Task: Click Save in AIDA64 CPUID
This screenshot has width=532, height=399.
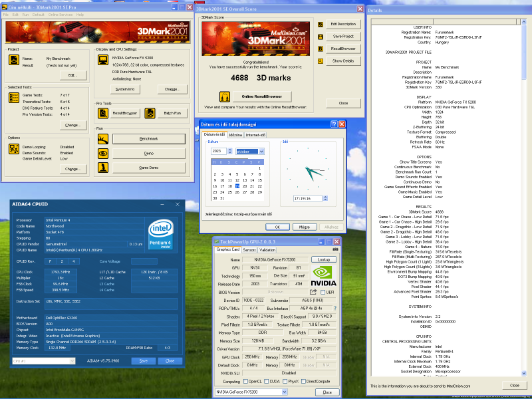Action: [144, 361]
